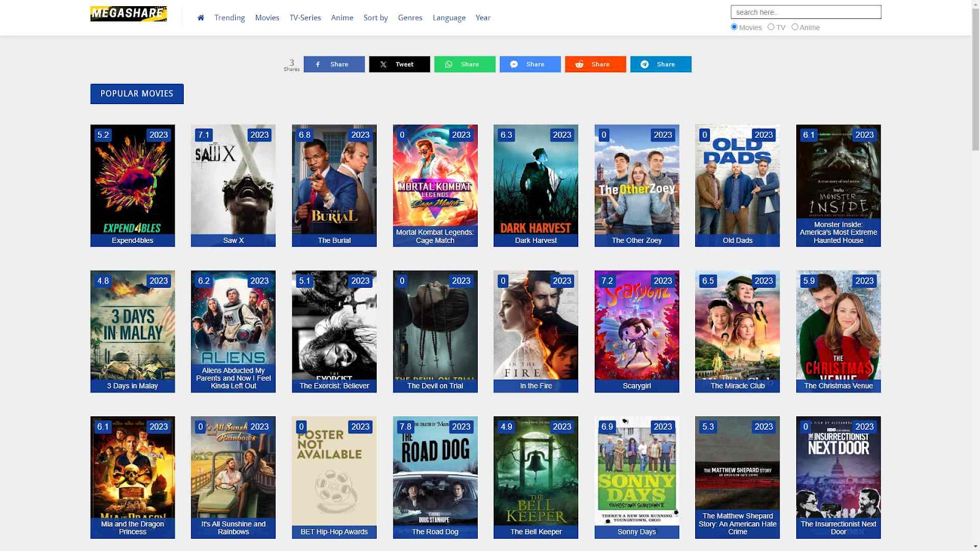This screenshot has height=551, width=980.
Task: Share page via Facebook button
Action: point(334,64)
